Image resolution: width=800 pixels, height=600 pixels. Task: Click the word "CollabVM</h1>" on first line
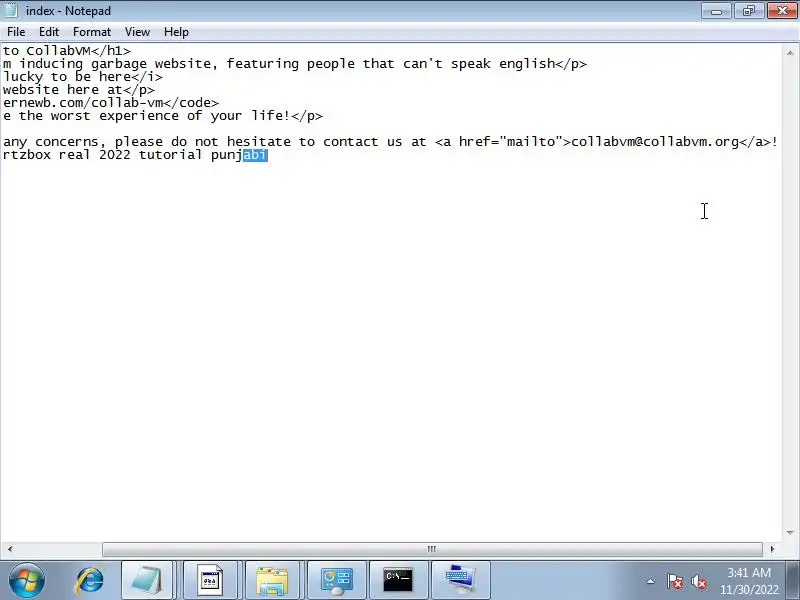[x=78, y=51]
